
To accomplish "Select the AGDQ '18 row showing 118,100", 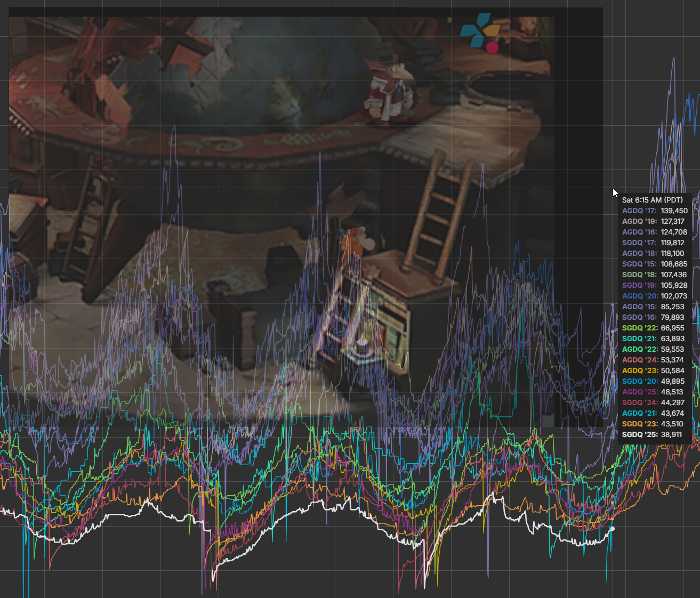I will pos(653,253).
